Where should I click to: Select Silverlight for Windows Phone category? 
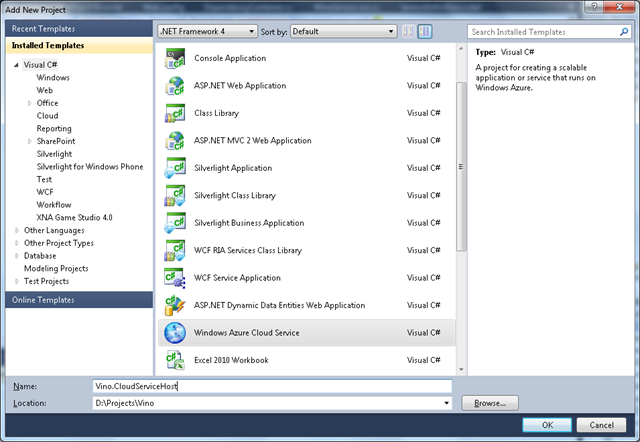pos(90,167)
